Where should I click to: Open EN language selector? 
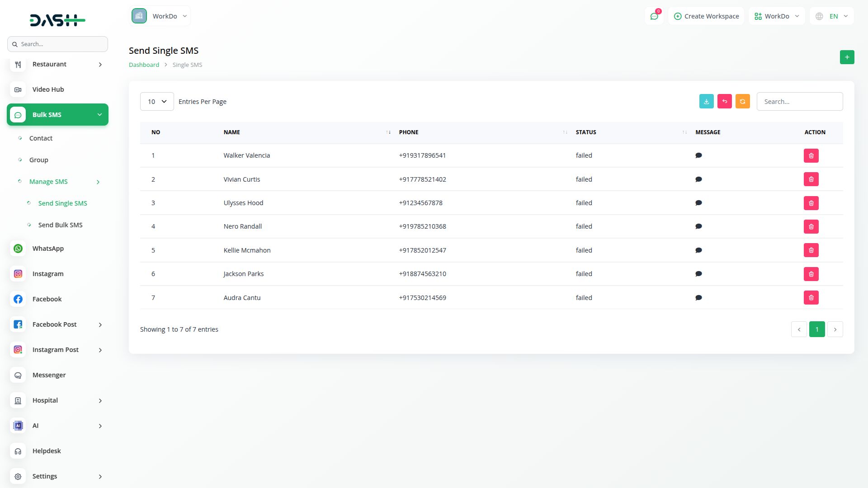pyautogui.click(x=833, y=16)
